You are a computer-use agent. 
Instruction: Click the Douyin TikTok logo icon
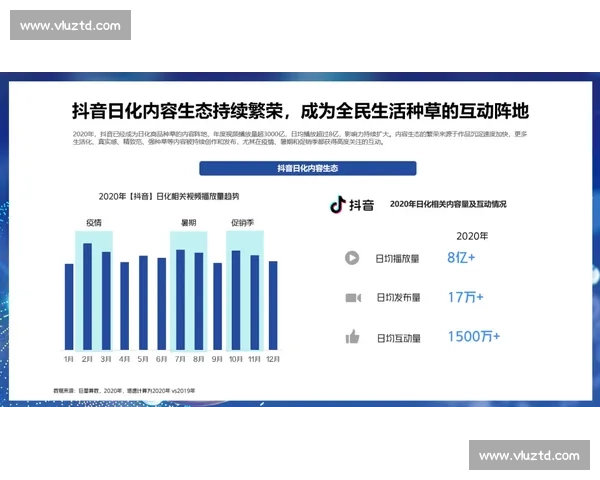[339, 205]
